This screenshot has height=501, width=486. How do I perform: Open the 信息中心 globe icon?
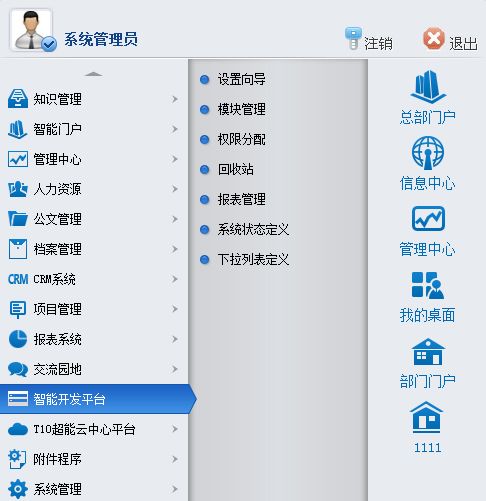(428, 152)
